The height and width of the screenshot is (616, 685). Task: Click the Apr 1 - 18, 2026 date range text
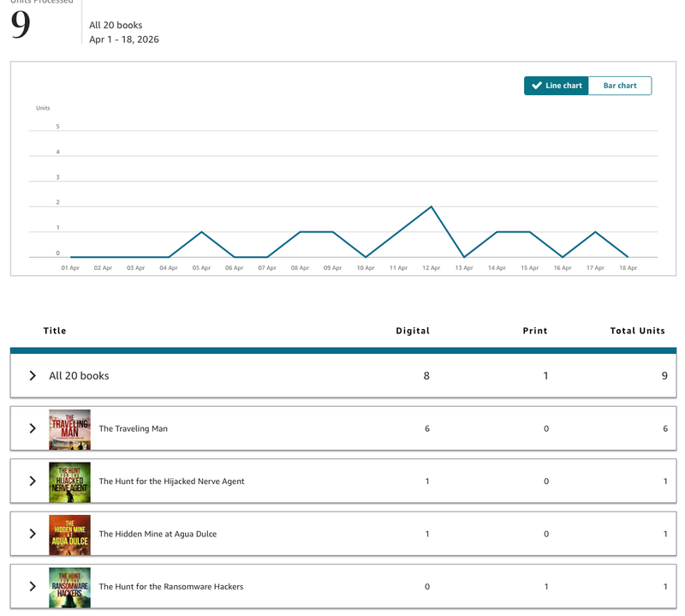point(124,39)
